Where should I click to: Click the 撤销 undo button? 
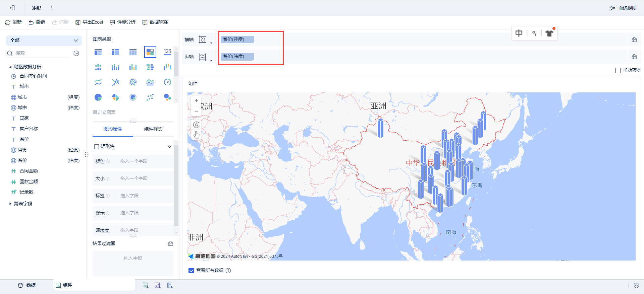coord(37,22)
